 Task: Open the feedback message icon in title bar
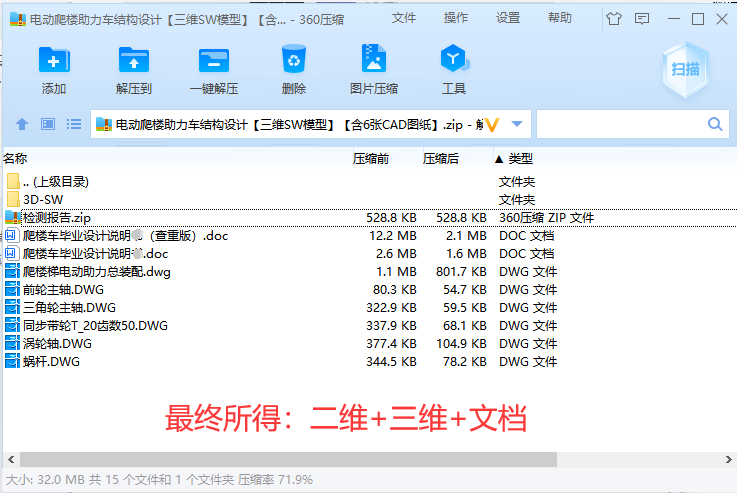coord(642,19)
